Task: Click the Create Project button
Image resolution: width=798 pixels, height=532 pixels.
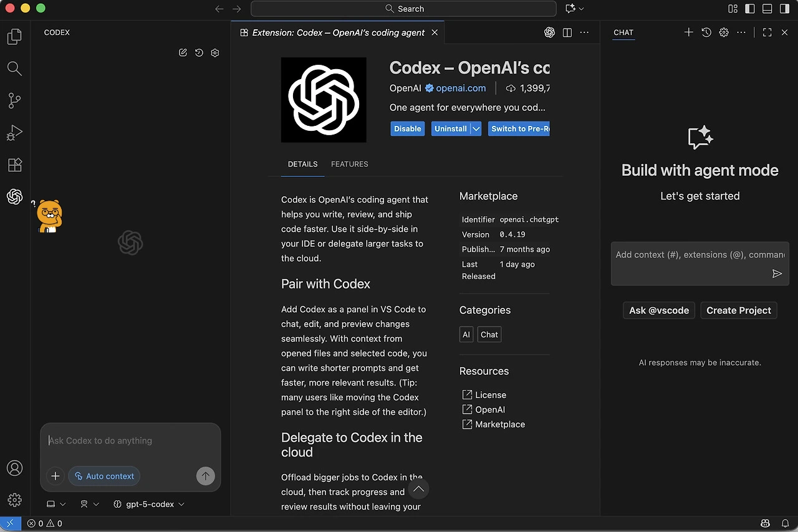Action: [x=739, y=310]
